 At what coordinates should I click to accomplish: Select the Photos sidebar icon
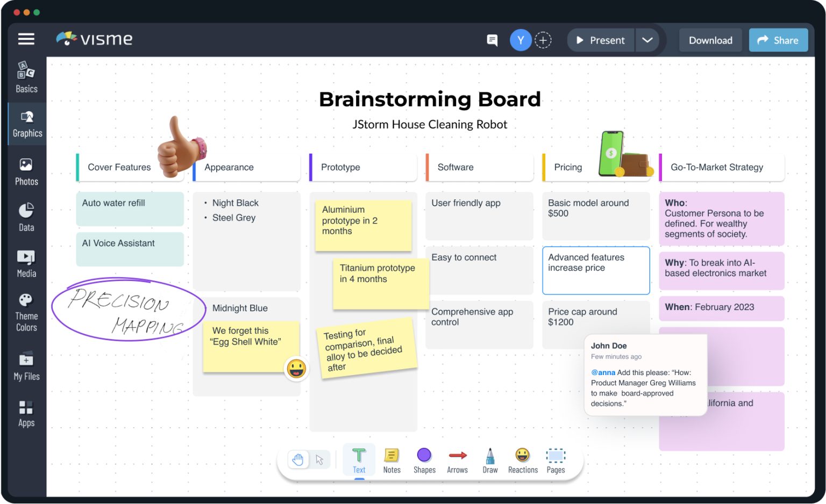(x=26, y=171)
